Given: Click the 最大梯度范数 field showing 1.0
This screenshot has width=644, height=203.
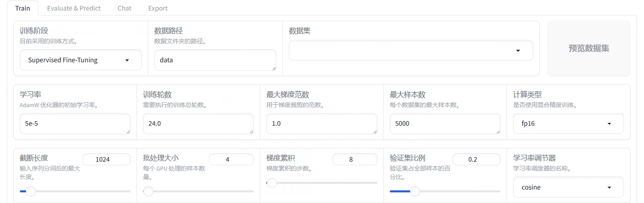Looking at the screenshot, I should [x=321, y=124].
